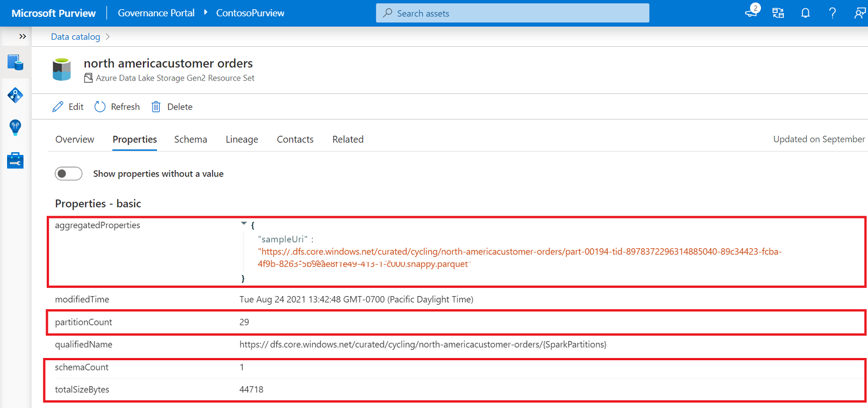The height and width of the screenshot is (408, 868).
Task: Click the resource set type icon
Action: (x=88, y=78)
